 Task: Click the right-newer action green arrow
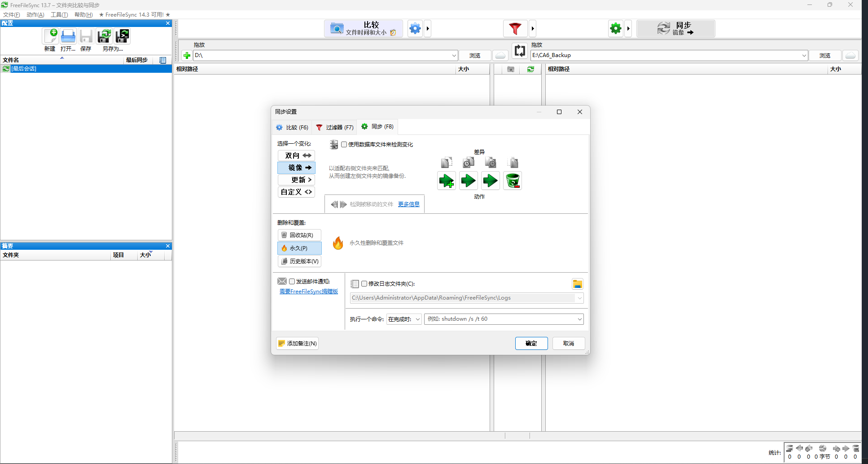491,181
